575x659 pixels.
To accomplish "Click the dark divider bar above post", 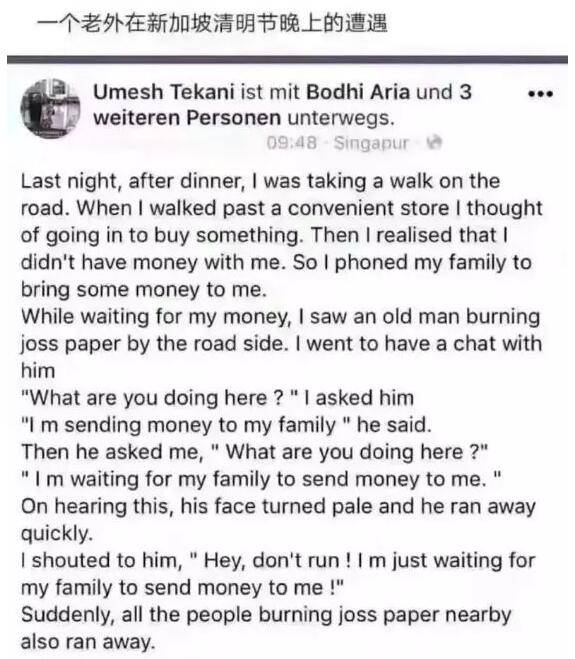I will 288,59.
